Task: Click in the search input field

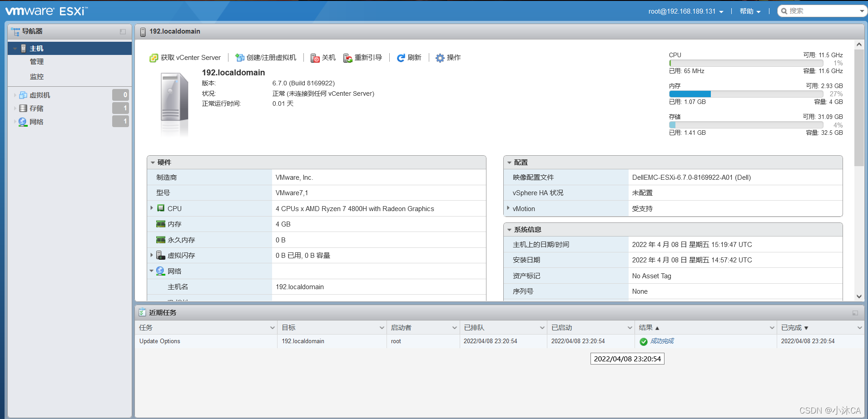Action: click(x=822, y=11)
